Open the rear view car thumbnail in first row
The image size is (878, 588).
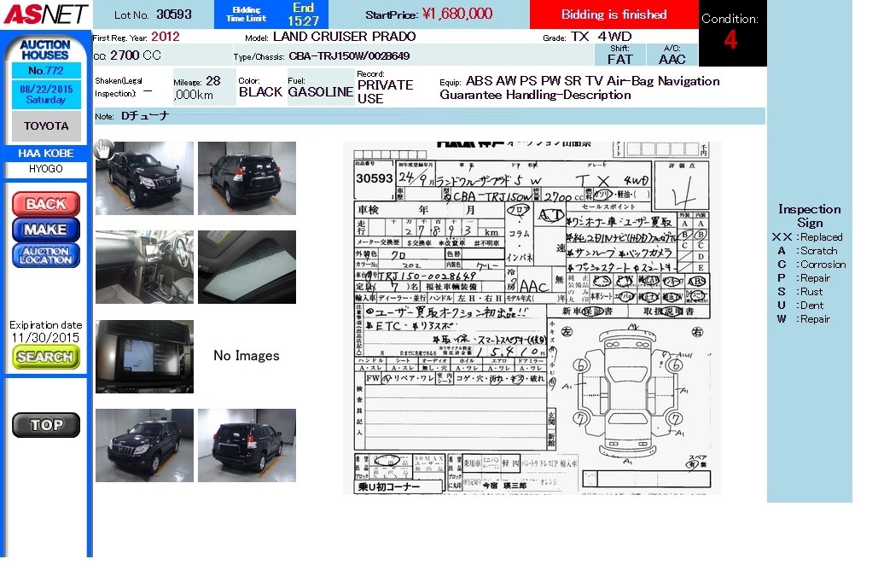(247, 178)
